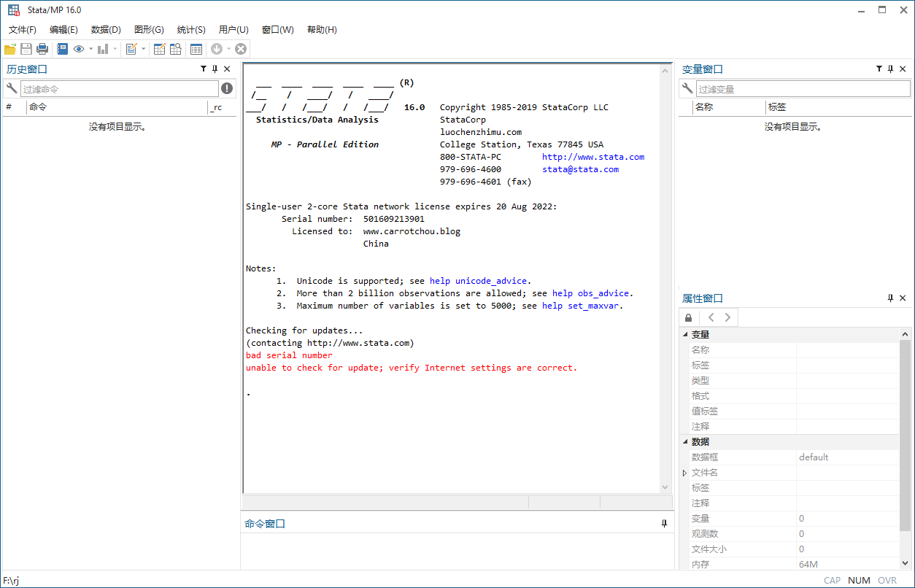Viewport: 915px width, 588px height.
Task: Collapse the 数据 section in 属性窗口
Action: 685,441
